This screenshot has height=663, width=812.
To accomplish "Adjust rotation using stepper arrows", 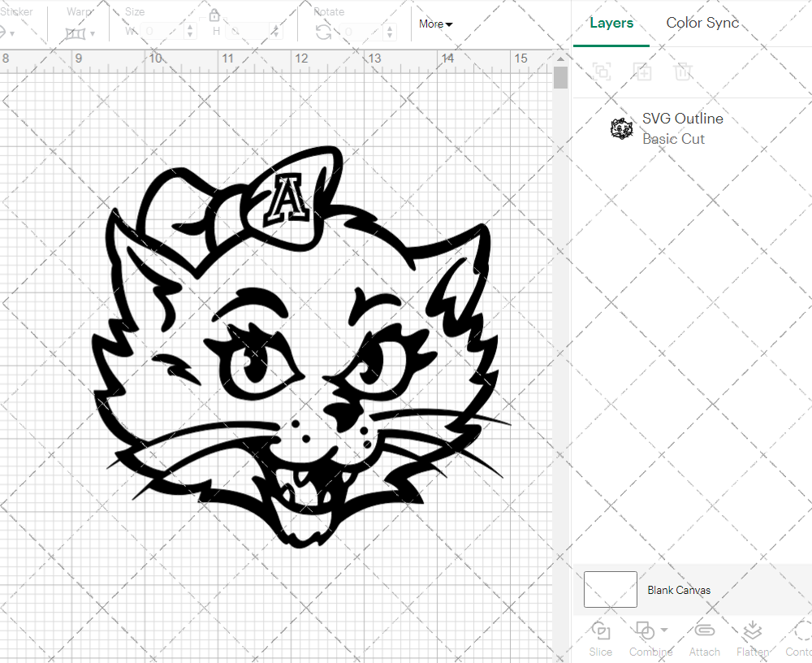I will tap(390, 32).
